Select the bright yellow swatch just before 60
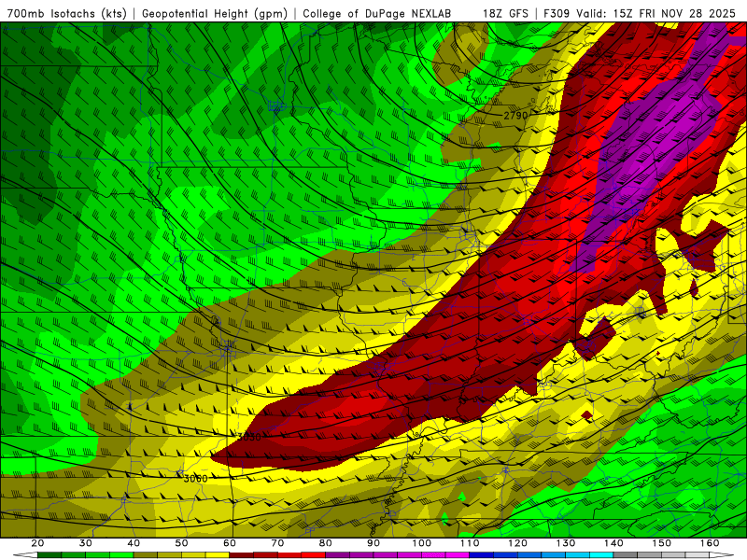This screenshot has width=747, height=560. (x=218, y=555)
